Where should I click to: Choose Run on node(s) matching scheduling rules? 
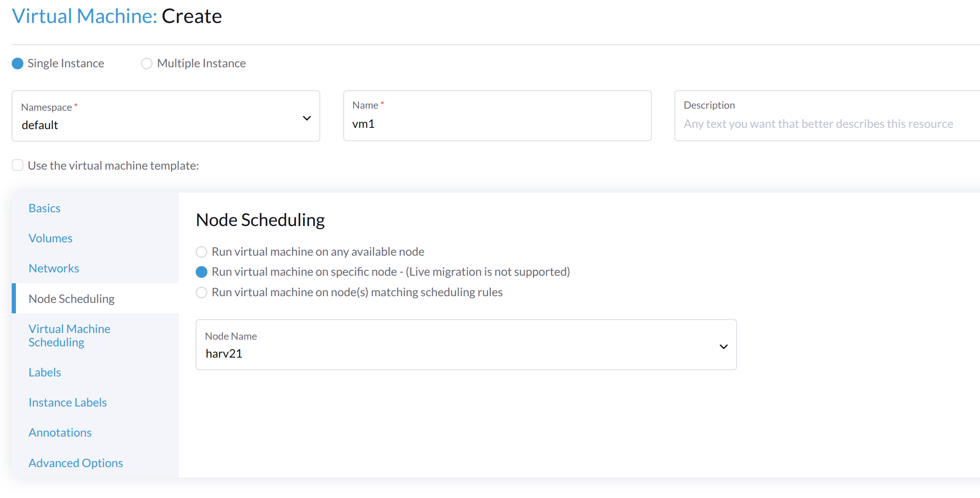coord(202,292)
